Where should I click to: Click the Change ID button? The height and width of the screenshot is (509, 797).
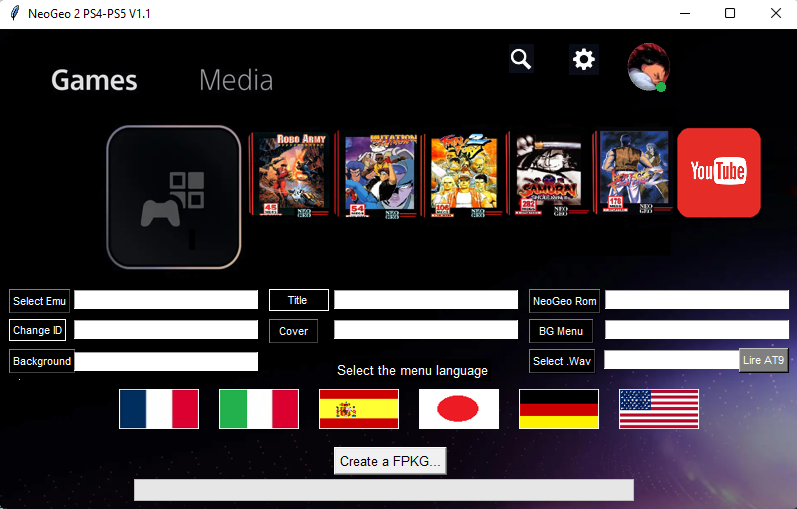37,330
